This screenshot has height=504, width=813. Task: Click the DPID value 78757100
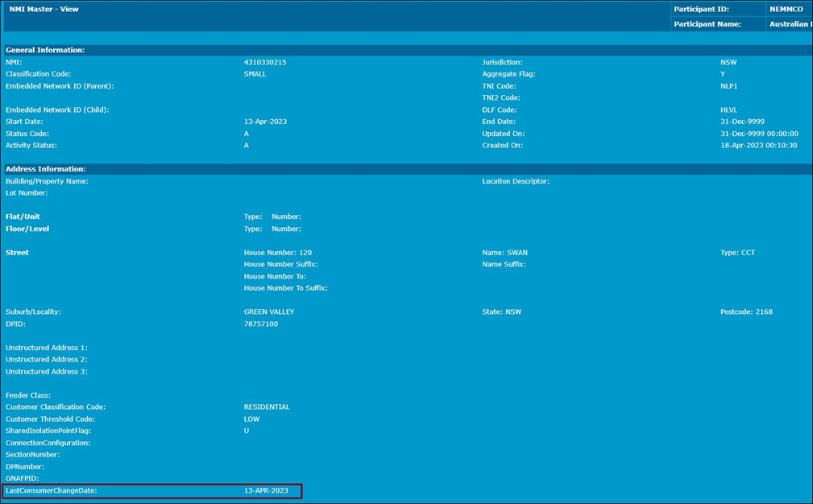coord(261,324)
